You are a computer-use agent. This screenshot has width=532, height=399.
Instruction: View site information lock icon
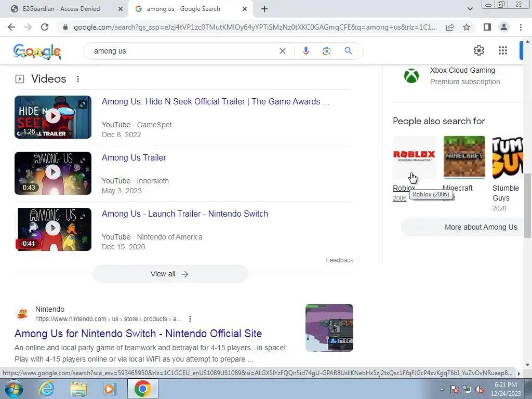(65, 27)
